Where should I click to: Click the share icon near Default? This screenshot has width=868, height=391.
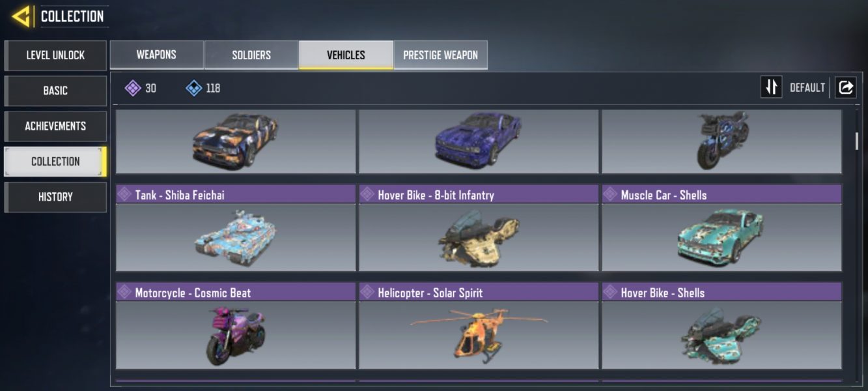[x=845, y=87]
